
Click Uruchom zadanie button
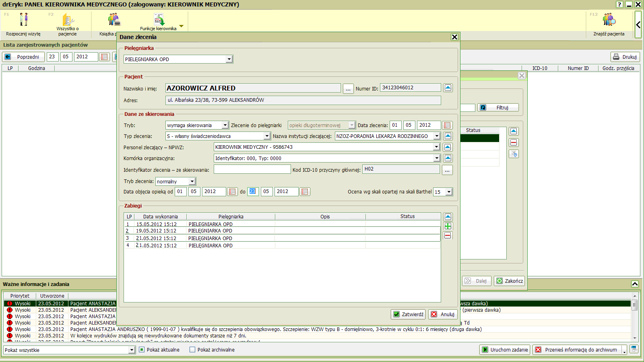[505, 350]
